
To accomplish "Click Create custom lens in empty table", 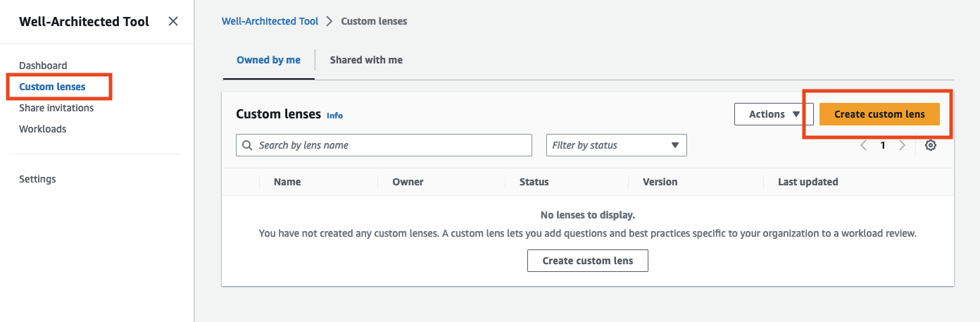I will pos(587,261).
